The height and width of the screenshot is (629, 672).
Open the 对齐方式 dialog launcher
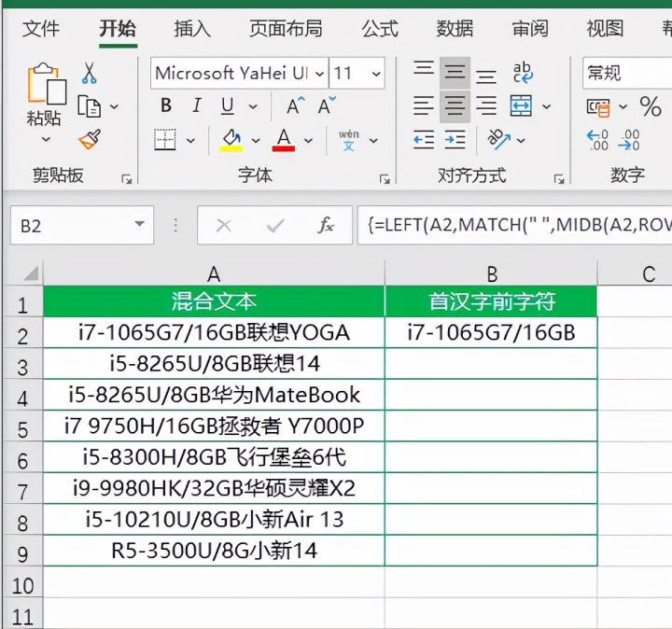[559, 179]
